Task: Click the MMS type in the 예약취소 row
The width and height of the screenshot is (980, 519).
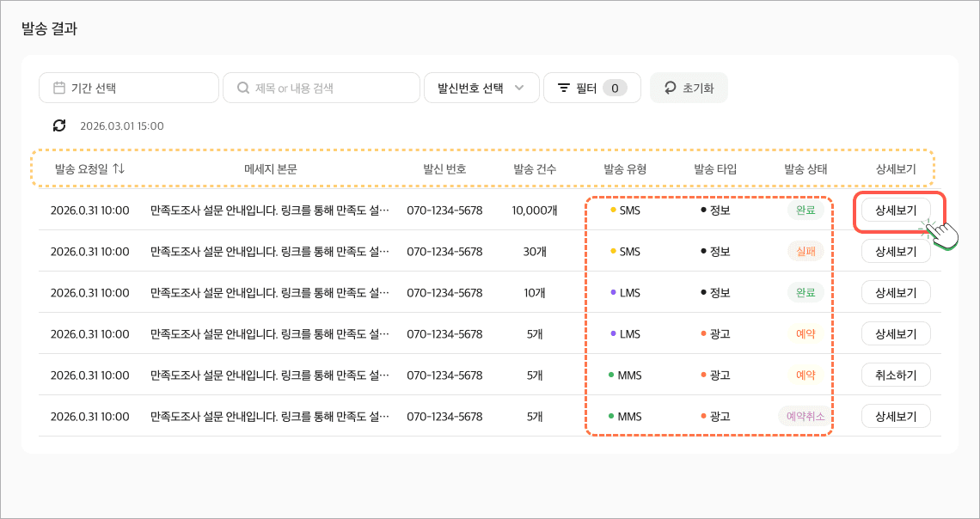Action: 625,417
